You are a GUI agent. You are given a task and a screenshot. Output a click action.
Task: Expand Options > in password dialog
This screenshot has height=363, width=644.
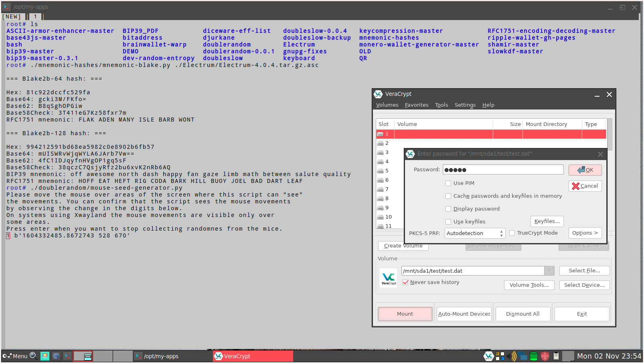(x=585, y=233)
